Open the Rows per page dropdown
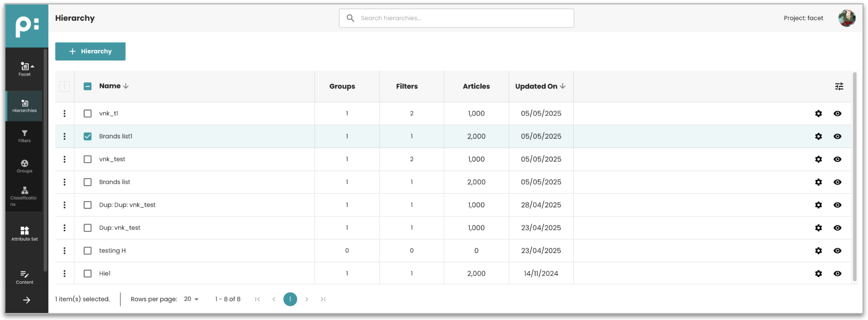This screenshot has width=868, height=320. pyautogui.click(x=191, y=299)
